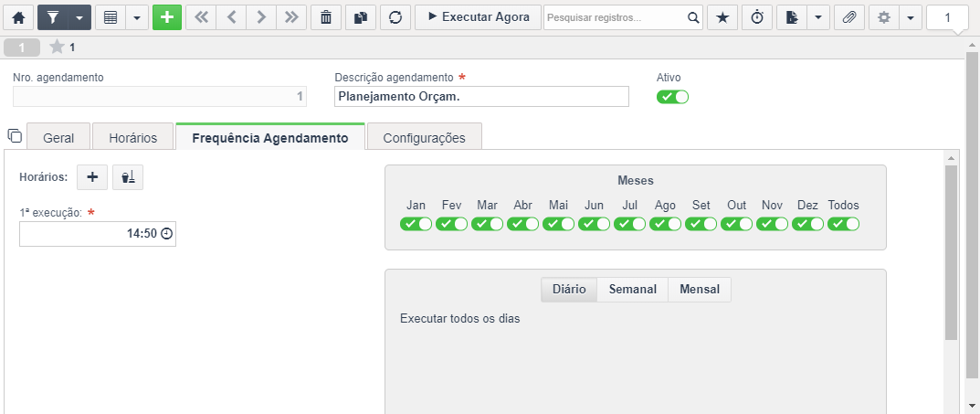980x414 pixels.
Task: Open the grid view dropdown arrow
Action: 137,17
